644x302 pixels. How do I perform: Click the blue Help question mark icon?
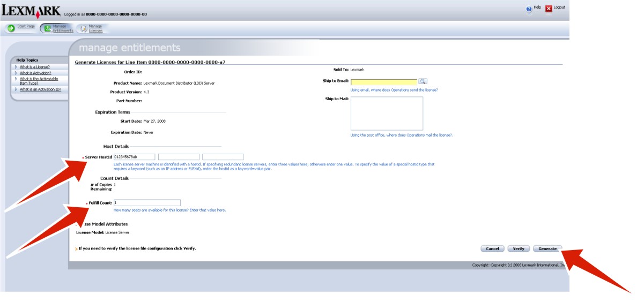pyautogui.click(x=529, y=9)
